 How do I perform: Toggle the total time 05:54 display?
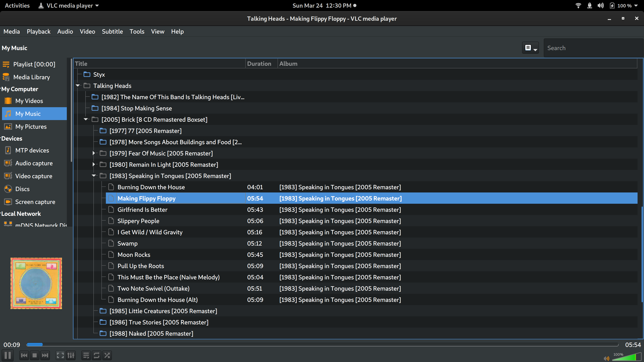[633, 345]
